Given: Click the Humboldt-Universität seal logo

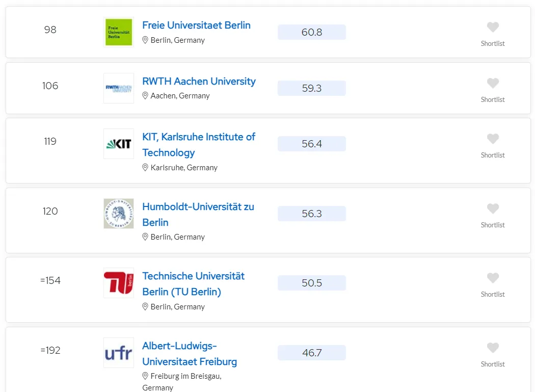Looking at the screenshot, I should tap(119, 214).
